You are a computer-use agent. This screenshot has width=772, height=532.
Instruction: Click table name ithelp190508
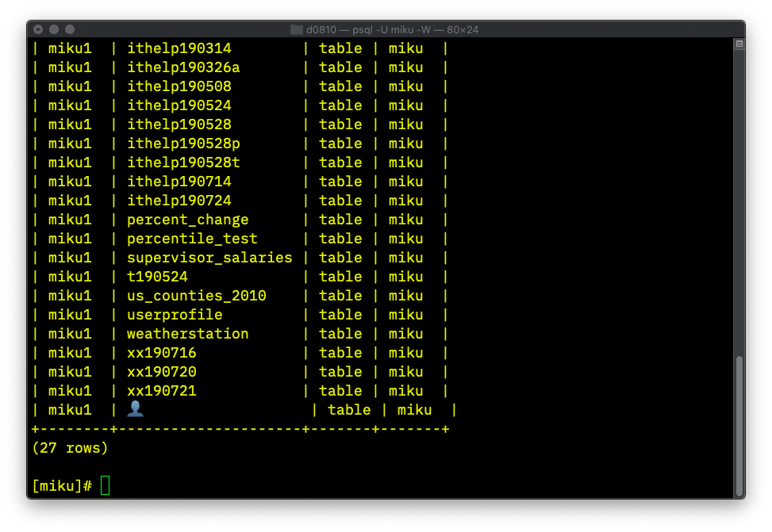point(179,86)
